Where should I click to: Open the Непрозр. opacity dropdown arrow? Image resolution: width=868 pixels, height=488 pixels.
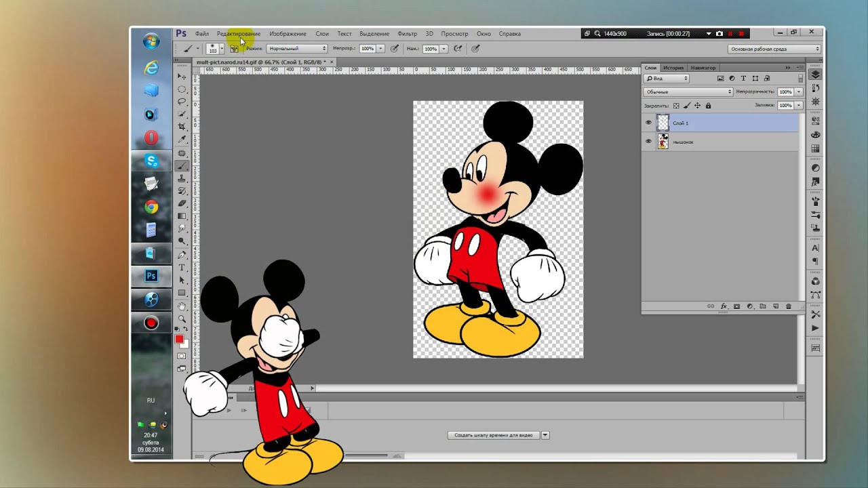point(380,49)
